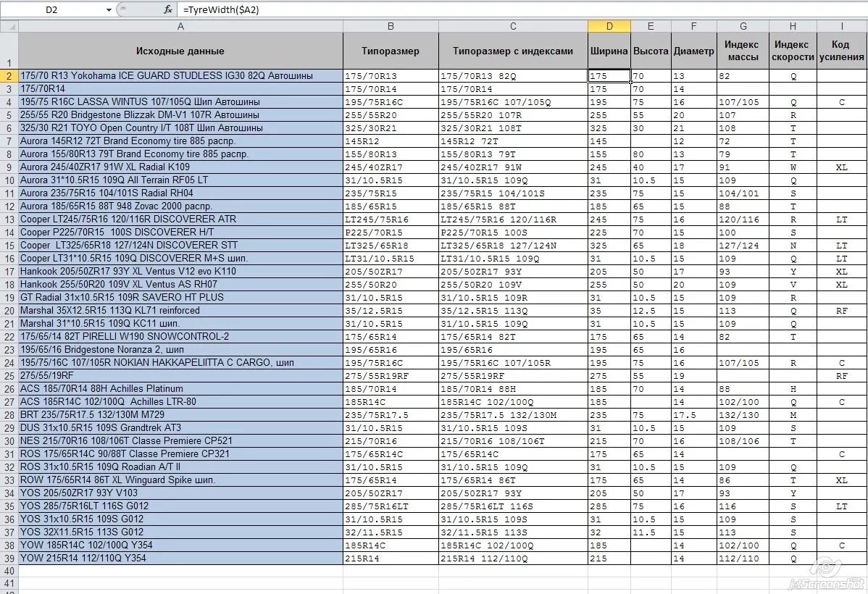
Task: Click the 'Индекс скорости' header cell
Action: (x=793, y=51)
